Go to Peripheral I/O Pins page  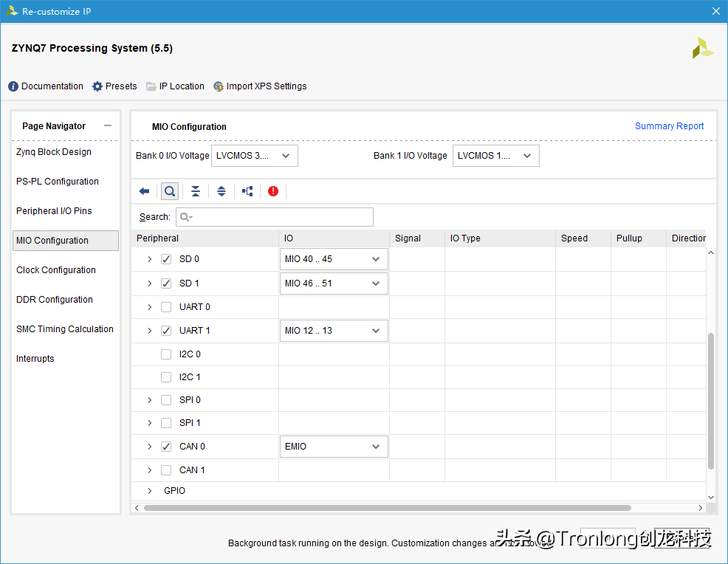coord(54,210)
